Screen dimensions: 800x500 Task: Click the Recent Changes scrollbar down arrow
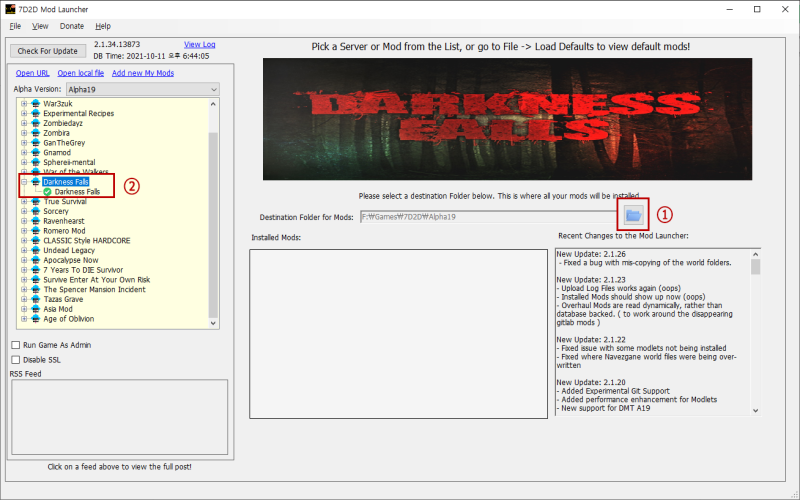(x=756, y=410)
